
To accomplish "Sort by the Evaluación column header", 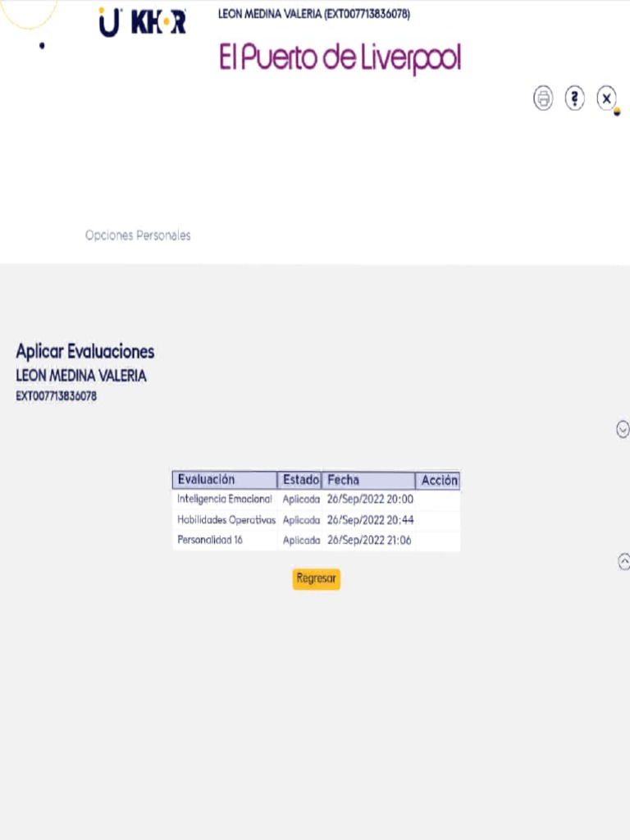I will pos(224,480).
